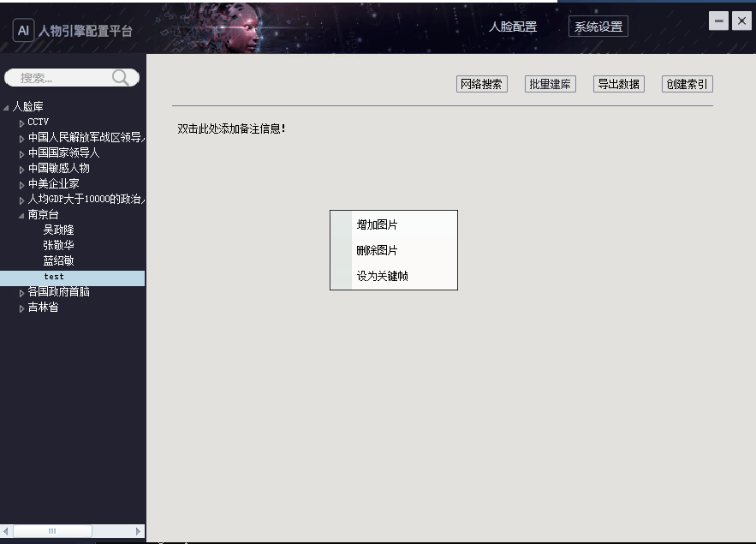Minimize the application window

pyautogui.click(x=718, y=21)
